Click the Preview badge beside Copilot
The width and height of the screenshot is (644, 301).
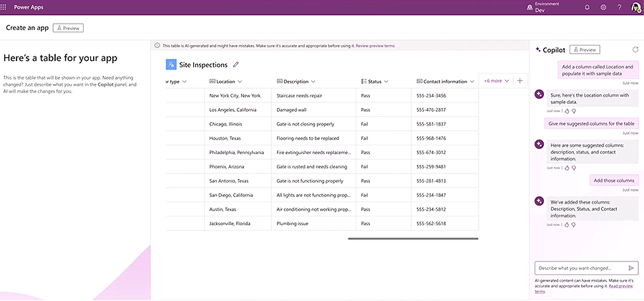(x=585, y=49)
